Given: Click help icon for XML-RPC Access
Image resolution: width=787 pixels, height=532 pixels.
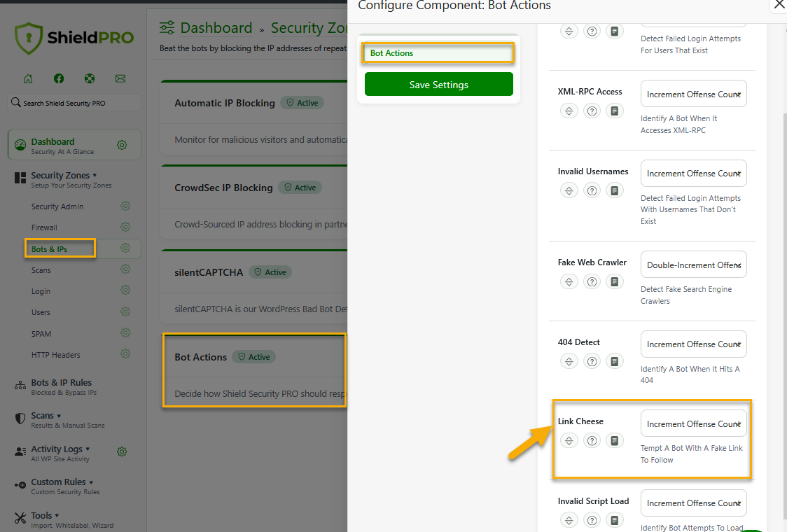Looking at the screenshot, I should coord(592,111).
